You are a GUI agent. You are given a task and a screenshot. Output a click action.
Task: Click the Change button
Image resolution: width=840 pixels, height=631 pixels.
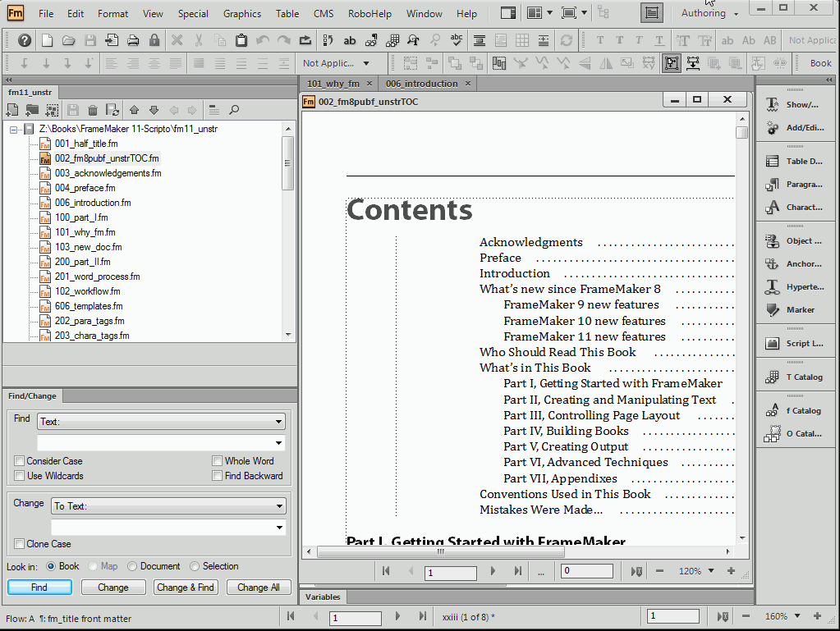pos(113,588)
